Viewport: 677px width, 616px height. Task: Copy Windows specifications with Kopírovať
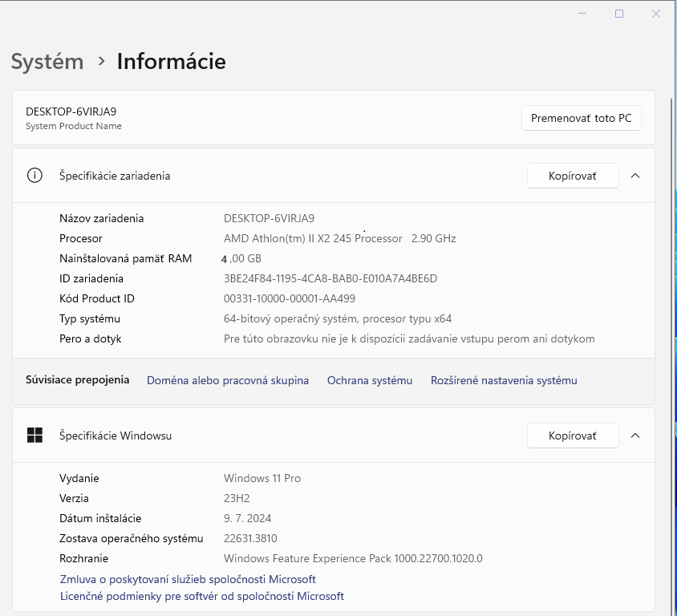tap(573, 436)
